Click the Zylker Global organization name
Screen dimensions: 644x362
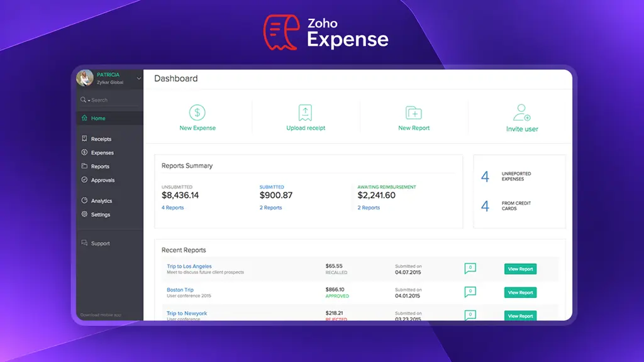[x=110, y=82]
